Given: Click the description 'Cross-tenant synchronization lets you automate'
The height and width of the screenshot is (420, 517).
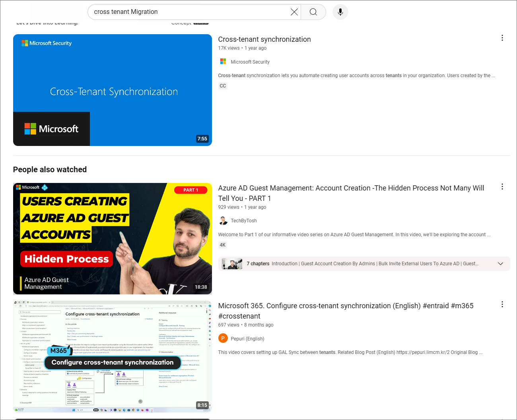Looking at the screenshot, I should (356, 76).
